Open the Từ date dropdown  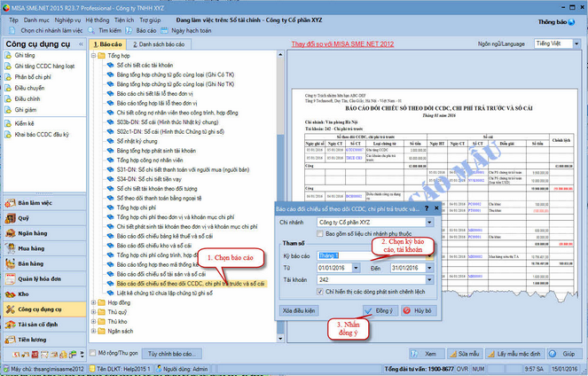(356, 268)
